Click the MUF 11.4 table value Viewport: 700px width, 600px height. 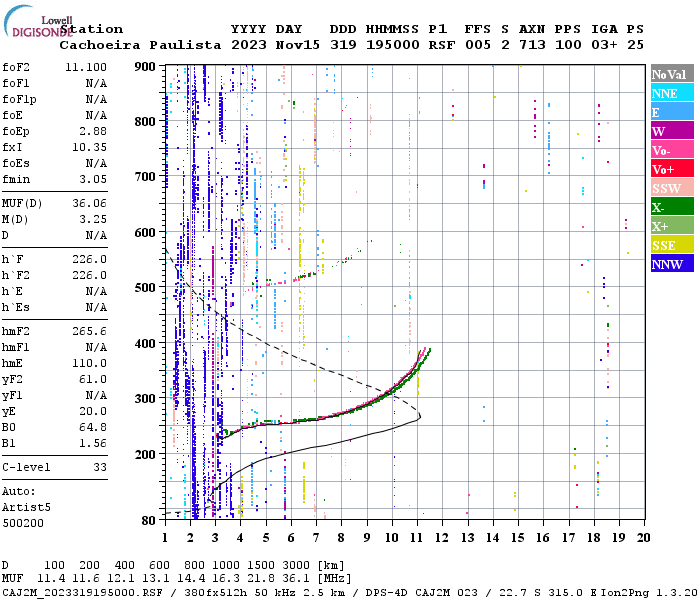click(x=51, y=579)
